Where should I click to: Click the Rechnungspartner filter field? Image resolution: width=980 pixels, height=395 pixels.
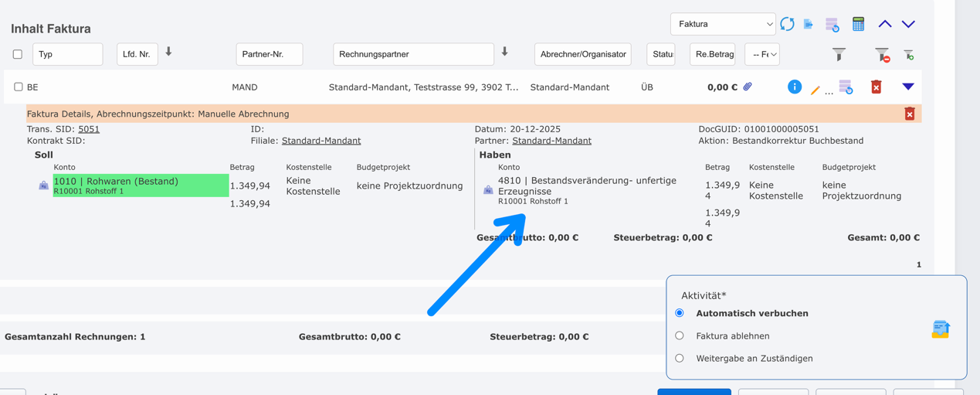(413, 54)
